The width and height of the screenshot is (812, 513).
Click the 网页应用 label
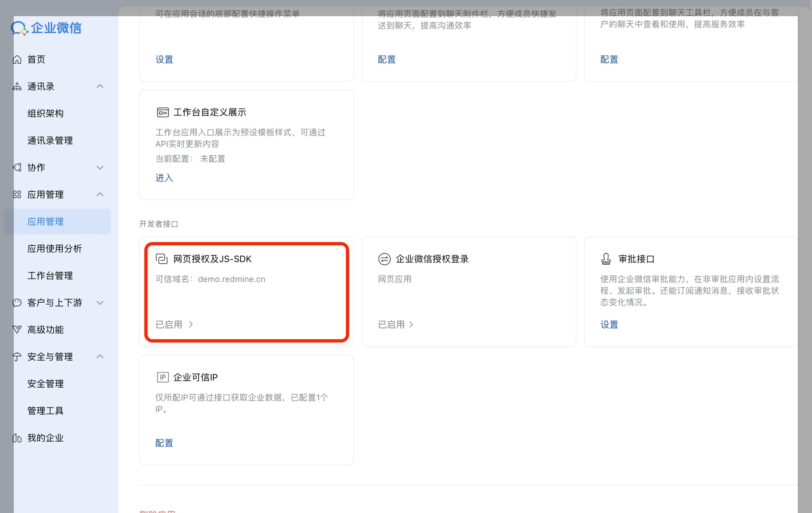pos(395,279)
